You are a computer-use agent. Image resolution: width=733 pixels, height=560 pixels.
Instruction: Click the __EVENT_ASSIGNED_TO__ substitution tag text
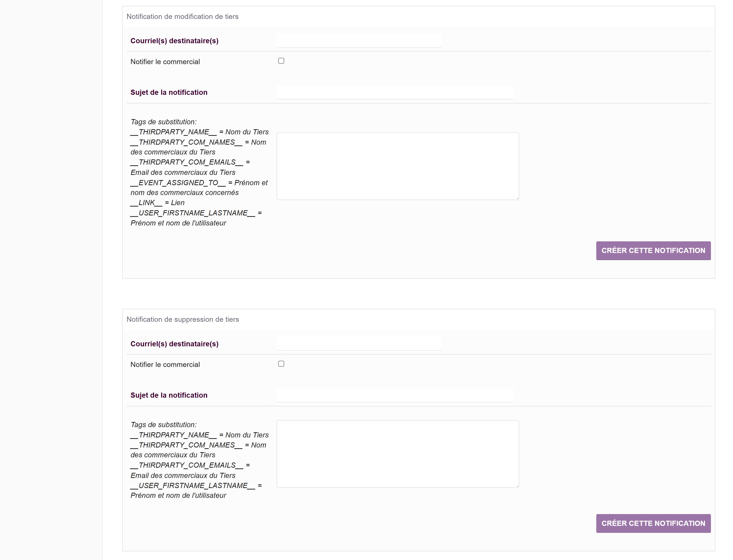(178, 183)
